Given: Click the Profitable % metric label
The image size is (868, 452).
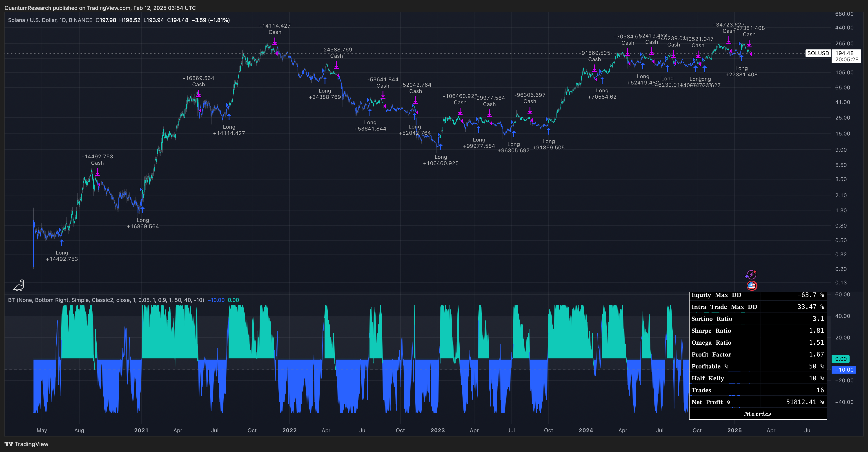Looking at the screenshot, I should 710,366.
